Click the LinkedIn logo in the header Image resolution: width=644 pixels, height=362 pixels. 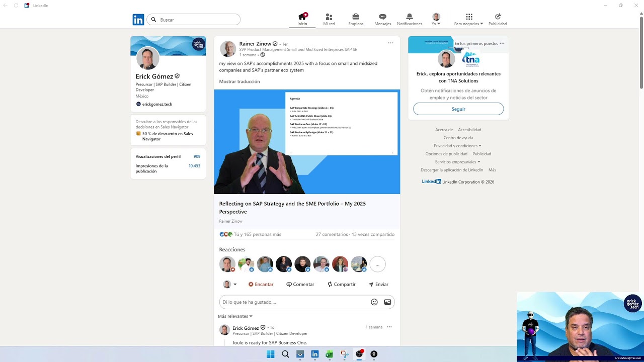click(138, 20)
